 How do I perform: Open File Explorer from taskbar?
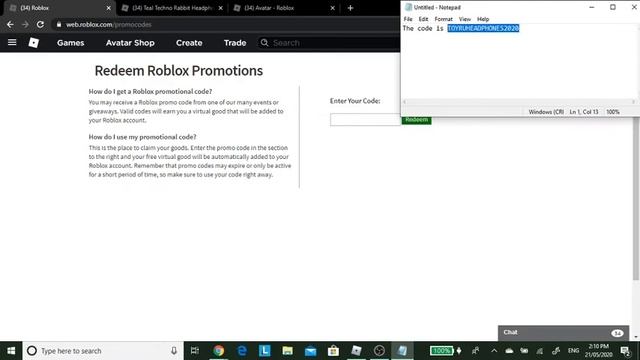coord(287,351)
